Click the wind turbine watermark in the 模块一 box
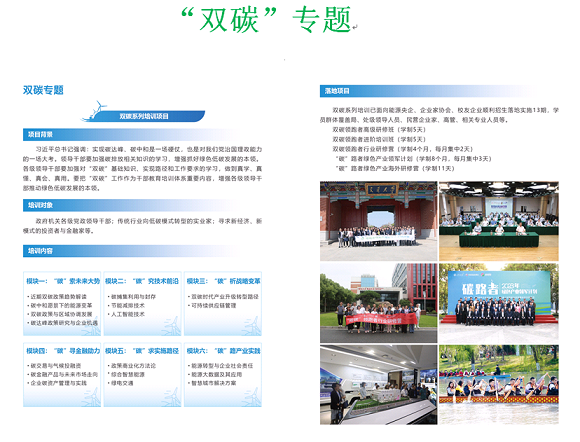The height and width of the screenshot is (442, 580). [x=92, y=326]
